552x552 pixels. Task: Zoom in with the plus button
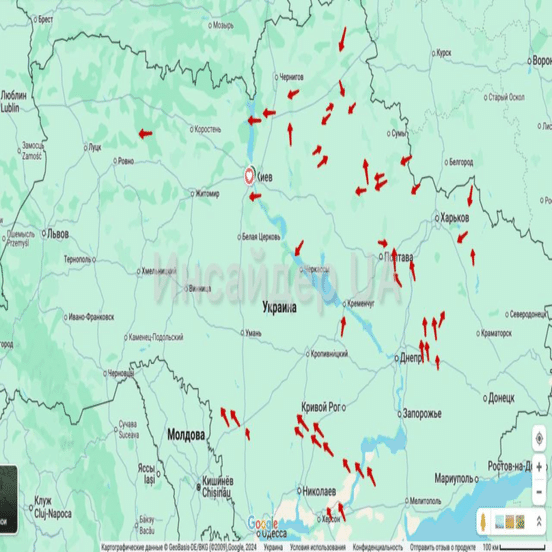pos(539,468)
